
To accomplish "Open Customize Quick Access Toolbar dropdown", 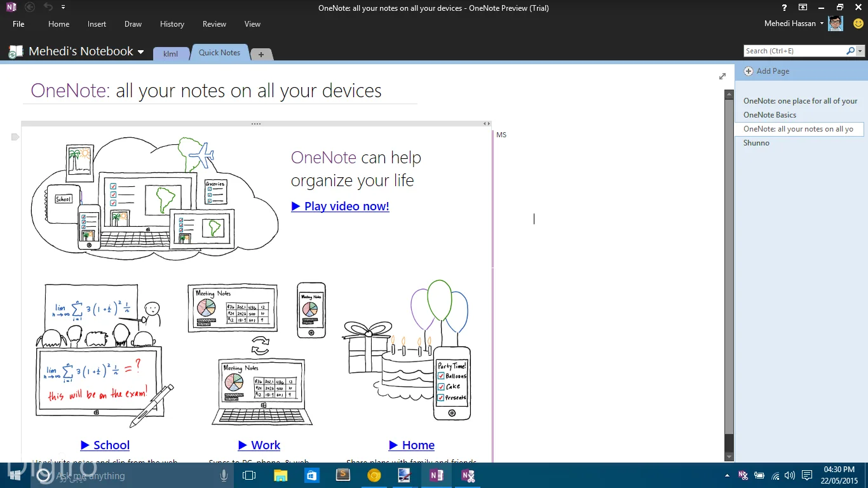I will (64, 8).
